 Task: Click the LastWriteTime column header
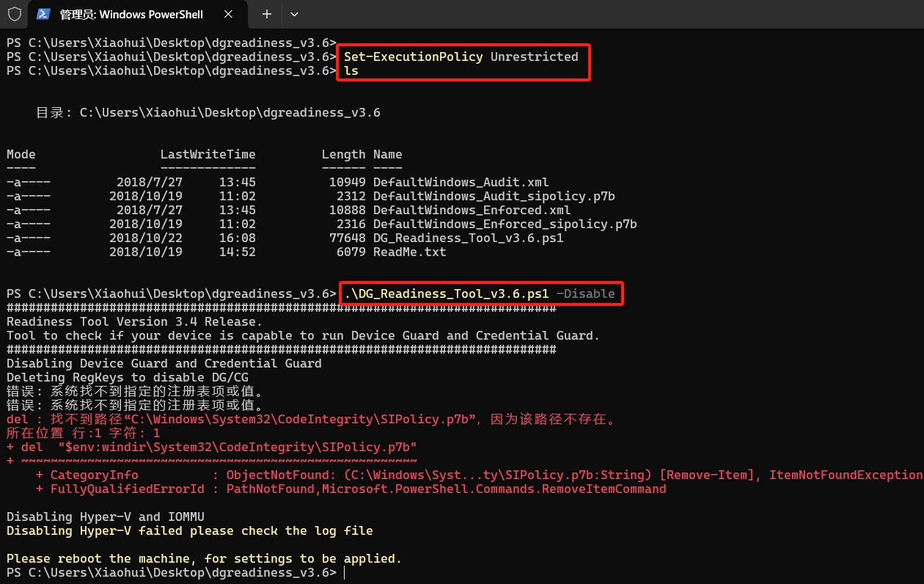point(208,154)
